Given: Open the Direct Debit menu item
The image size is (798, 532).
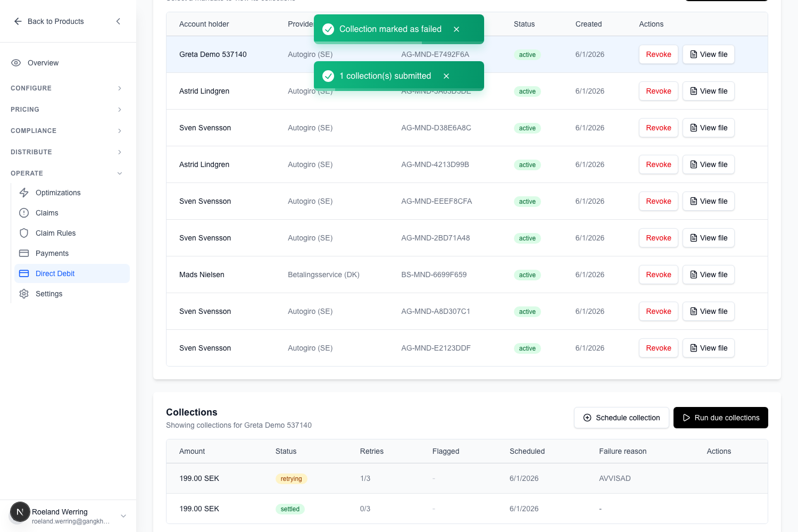Looking at the screenshot, I should pos(72,273).
